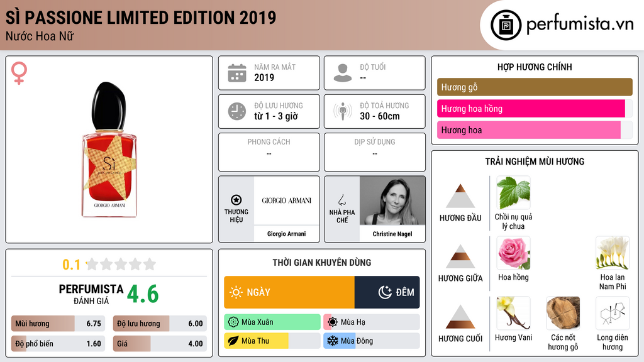Click the Hương hoa hồng accord bar
Screen dimensions: 644x362
click(x=531, y=109)
